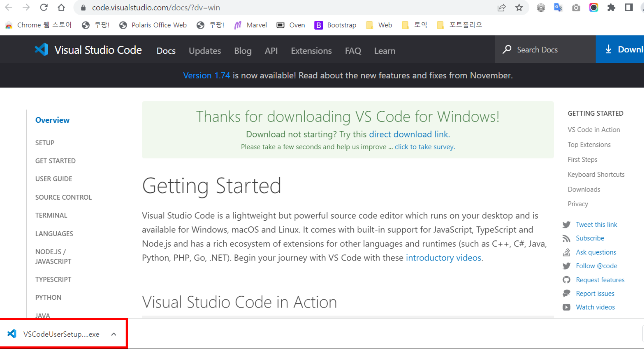The height and width of the screenshot is (349, 644).
Task: Expand the SOURCE CONTROL sidebar section
Action: (63, 197)
